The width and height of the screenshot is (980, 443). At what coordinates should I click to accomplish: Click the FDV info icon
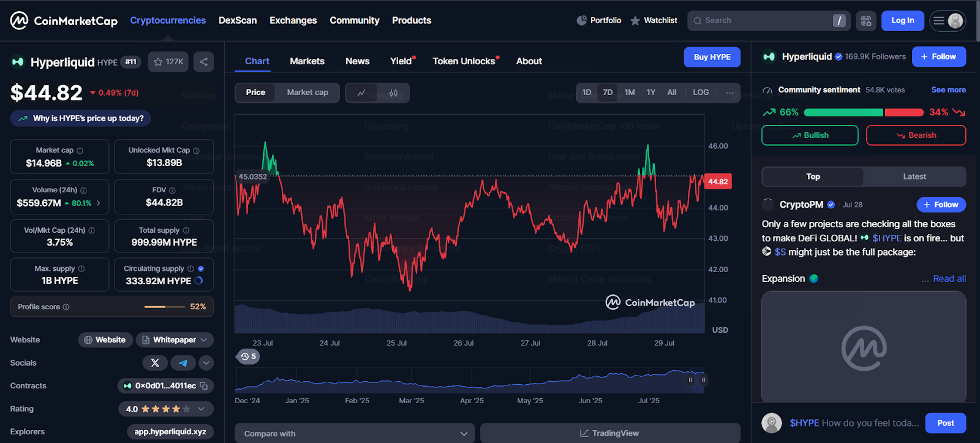click(172, 191)
